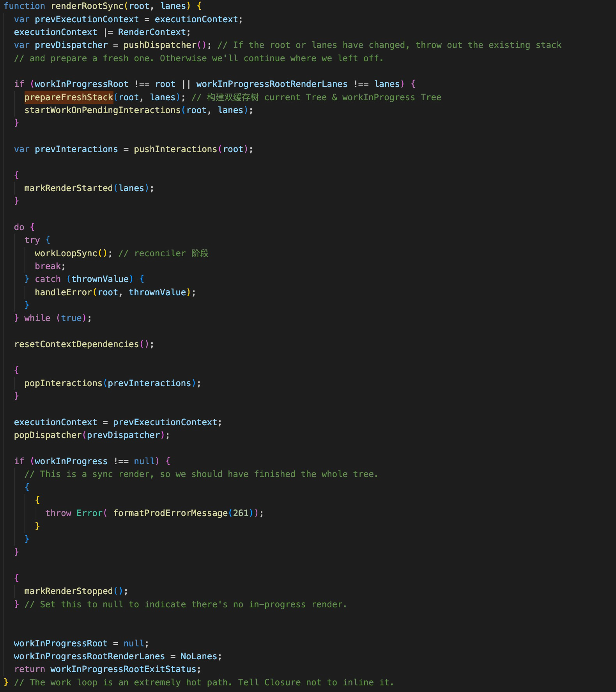Click the prevDispatcher variable declaration

(71, 45)
